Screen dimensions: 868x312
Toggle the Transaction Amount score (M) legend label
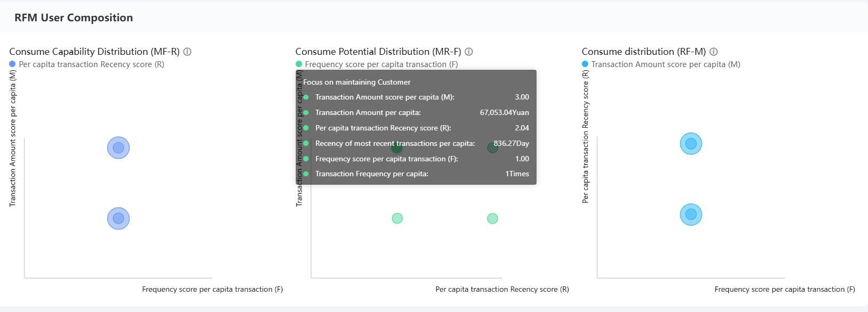[666, 64]
